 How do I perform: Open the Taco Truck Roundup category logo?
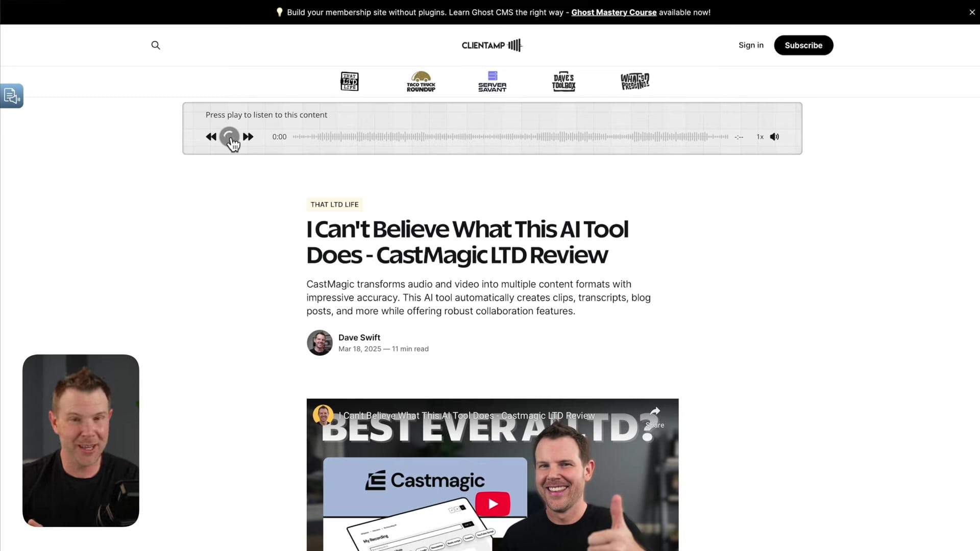pyautogui.click(x=421, y=81)
